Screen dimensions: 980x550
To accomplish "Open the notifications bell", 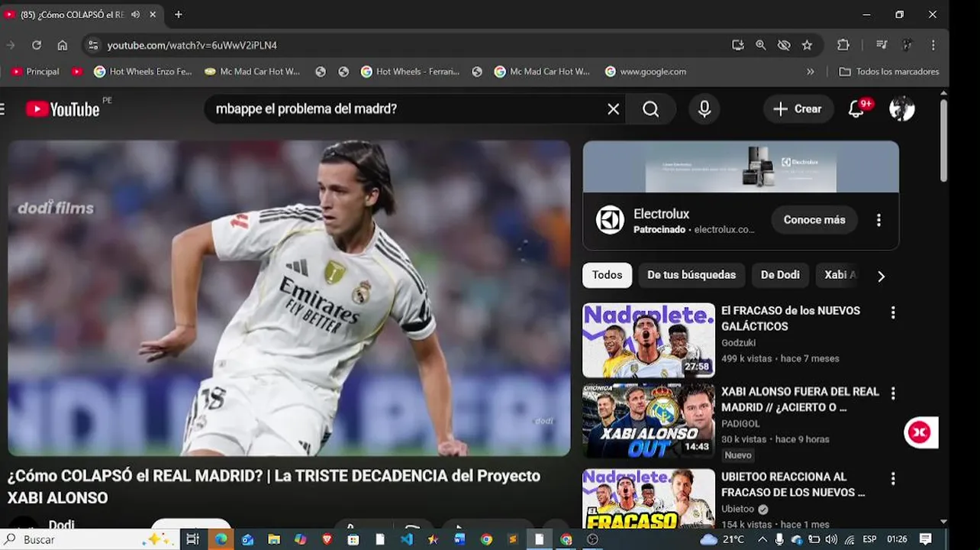I will (x=856, y=109).
